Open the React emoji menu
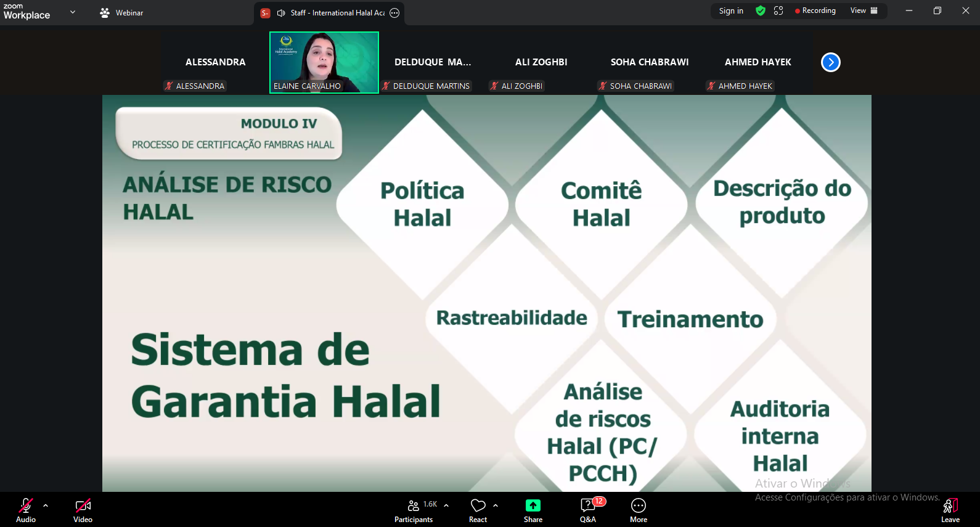The image size is (980, 527). (x=478, y=510)
